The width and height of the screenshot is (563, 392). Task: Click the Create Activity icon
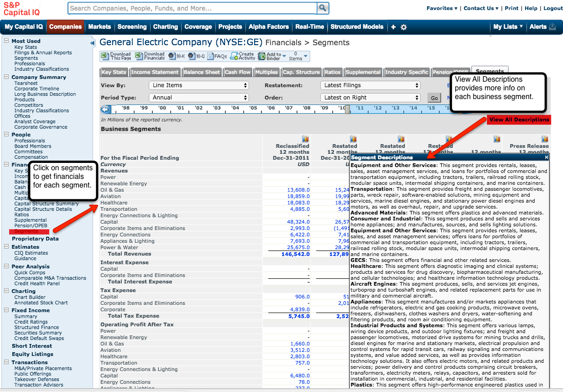(234, 56)
